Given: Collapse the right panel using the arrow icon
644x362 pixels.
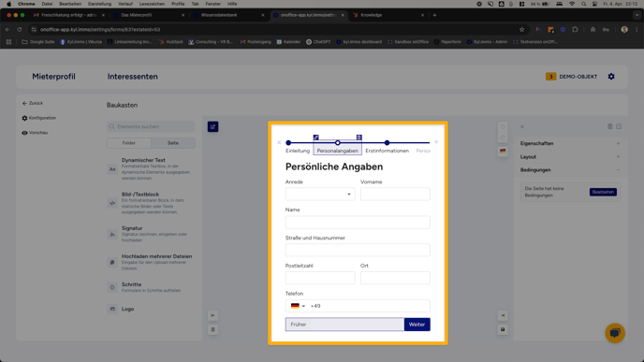Looking at the screenshot, I should pyautogui.click(x=503, y=315).
